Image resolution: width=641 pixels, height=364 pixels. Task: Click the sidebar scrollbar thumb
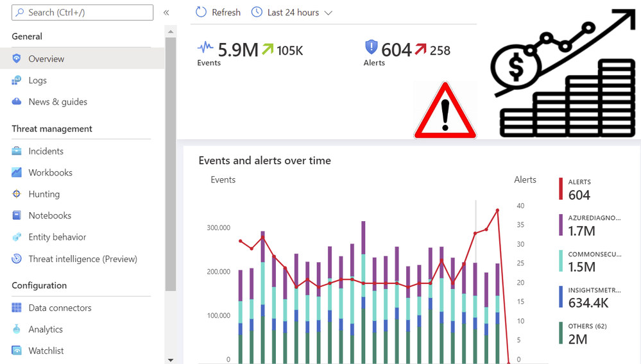[171, 164]
